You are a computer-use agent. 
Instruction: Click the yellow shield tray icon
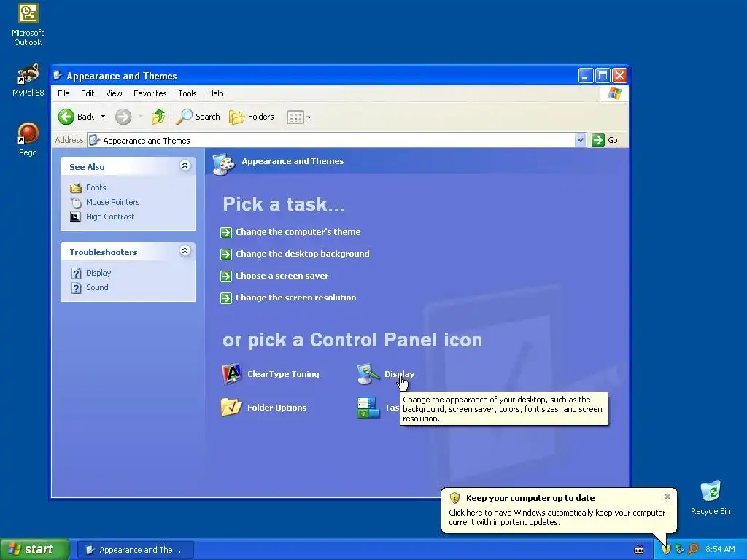coord(665,549)
